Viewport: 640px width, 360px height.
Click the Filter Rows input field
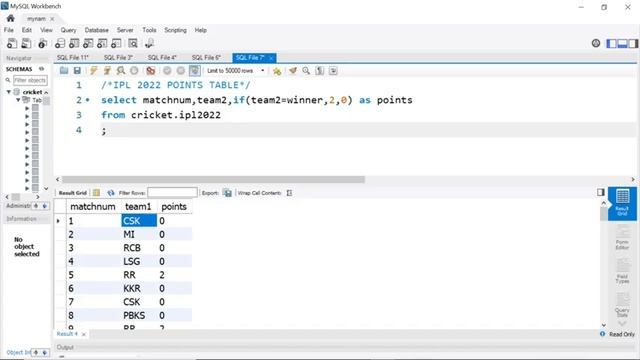[172, 192]
